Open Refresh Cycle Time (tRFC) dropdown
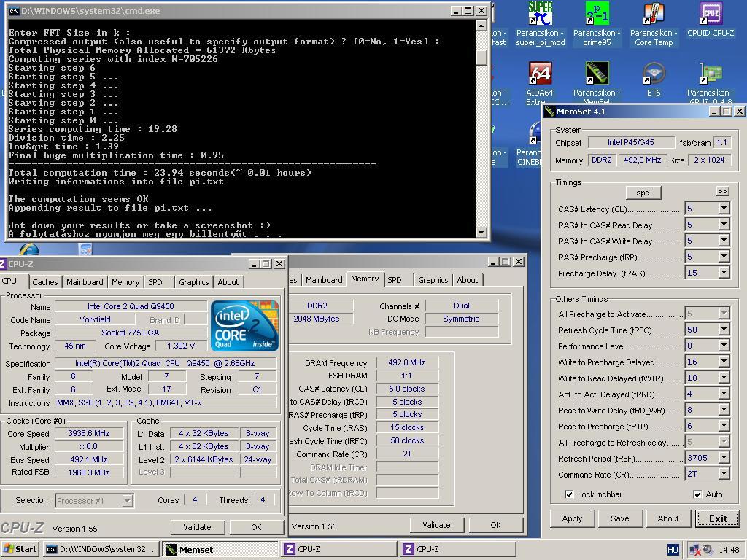 click(x=724, y=330)
